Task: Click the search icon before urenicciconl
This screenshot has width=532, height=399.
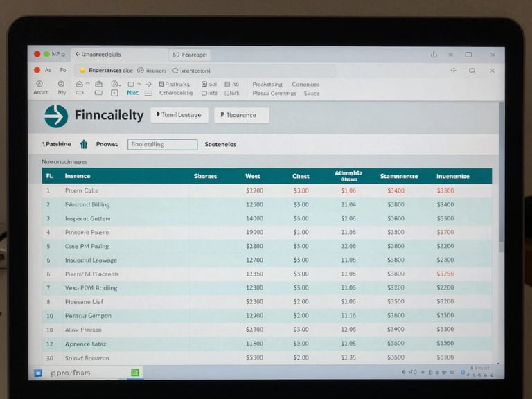Action: (x=175, y=71)
